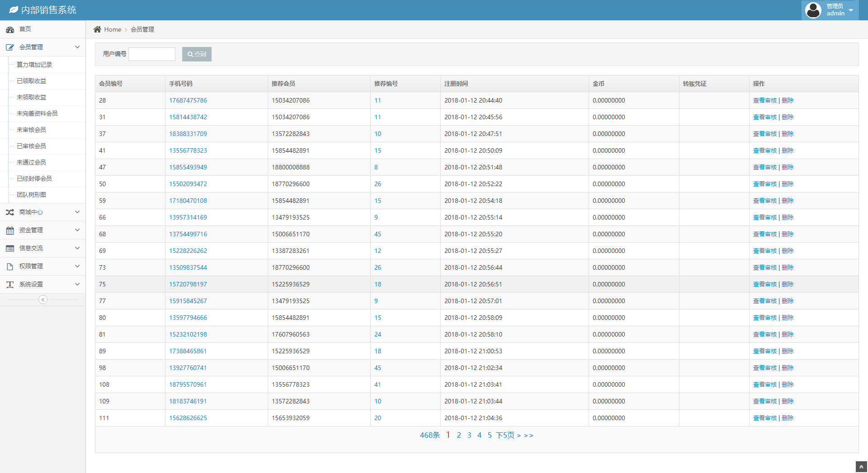Image resolution: width=868 pixels, height=473 pixels.
Task: Click the Home icon in the breadcrumb
Action: pyautogui.click(x=97, y=29)
